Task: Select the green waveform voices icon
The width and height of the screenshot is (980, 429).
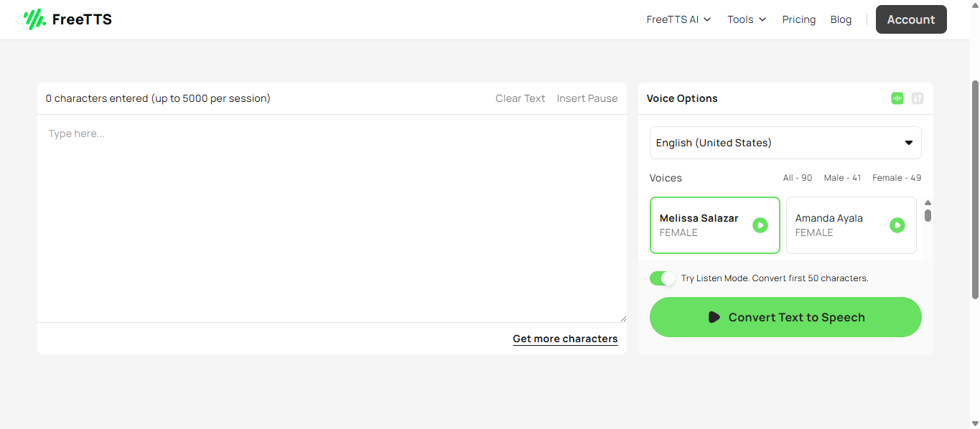Action: [897, 98]
